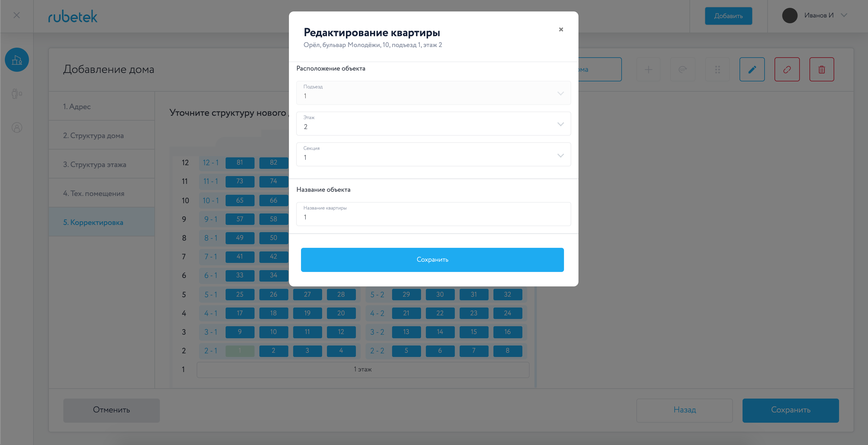The image size is (868, 445).
Task: Select apartment 50 on floor 8
Action: pos(273,238)
